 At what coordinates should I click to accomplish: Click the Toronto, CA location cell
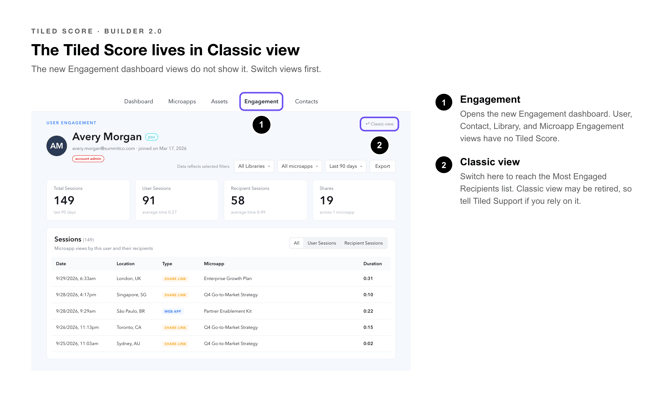tap(129, 327)
